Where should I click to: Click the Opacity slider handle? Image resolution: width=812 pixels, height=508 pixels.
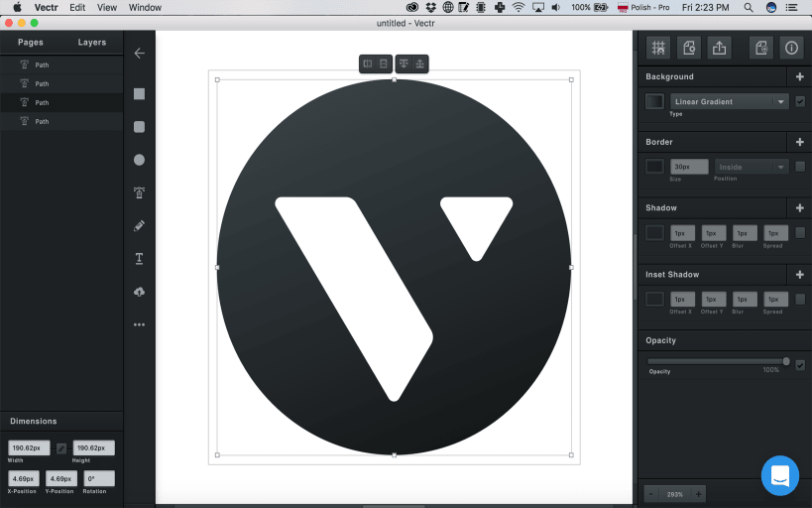click(786, 361)
